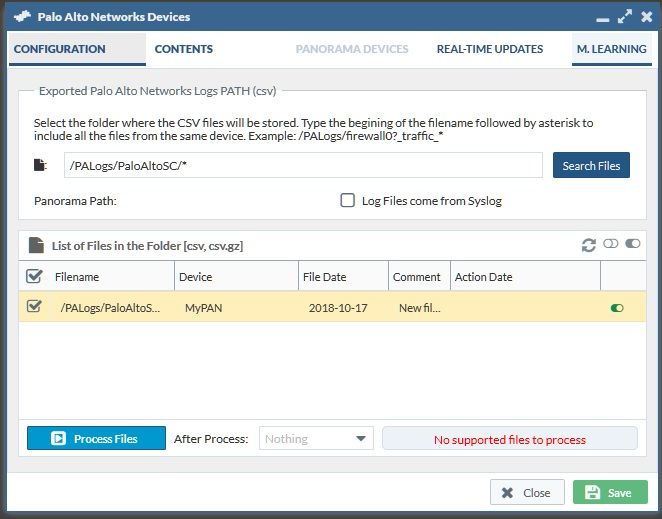662x519 pixels.
Task: Toggle the select-all checkbox in the table header
Action: tap(33, 276)
